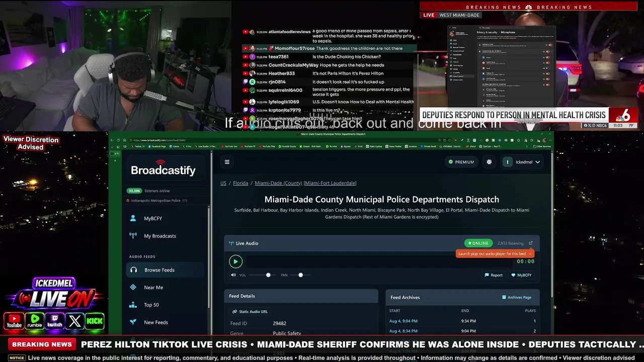Open the Twitter / X bookmark
The width and height of the screenshot is (644, 362).
[x=137, y=146]
